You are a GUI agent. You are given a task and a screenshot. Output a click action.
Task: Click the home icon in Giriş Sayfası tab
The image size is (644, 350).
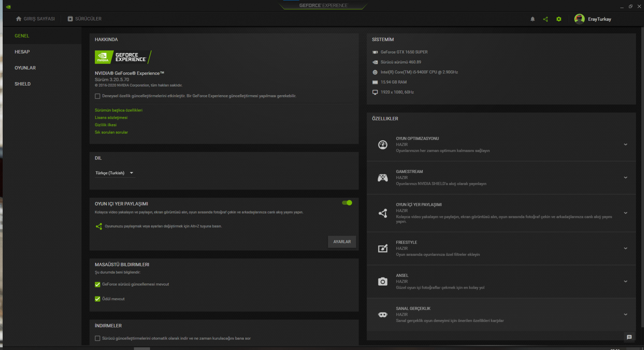[19, 19]
